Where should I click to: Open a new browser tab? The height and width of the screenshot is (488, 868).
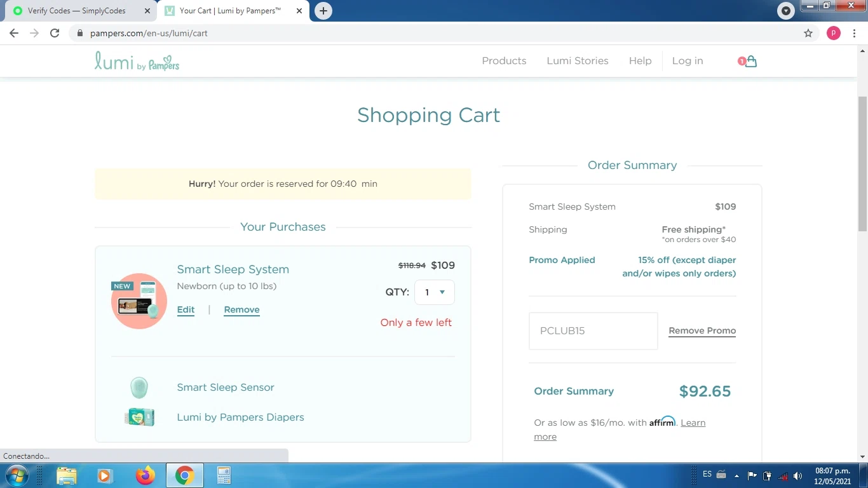323,11
